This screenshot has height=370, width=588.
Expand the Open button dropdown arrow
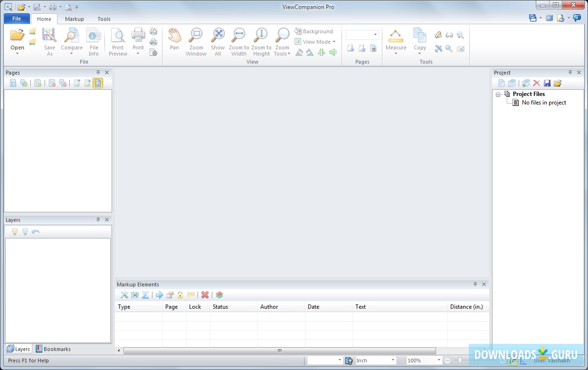(17, 54)
